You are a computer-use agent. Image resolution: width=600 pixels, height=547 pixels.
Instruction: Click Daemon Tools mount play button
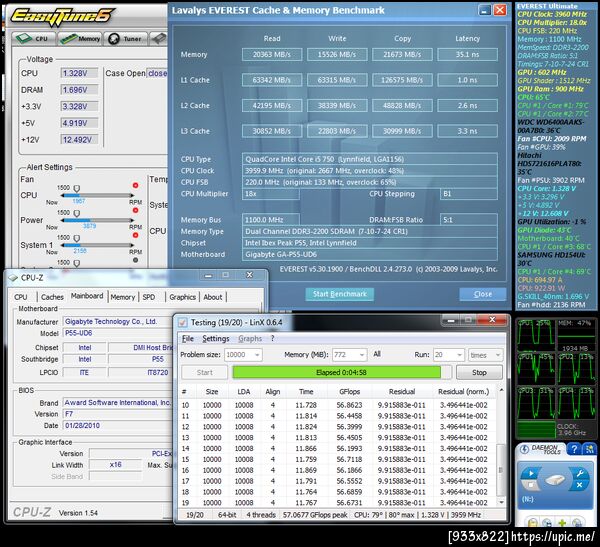[x=531, y=474]
